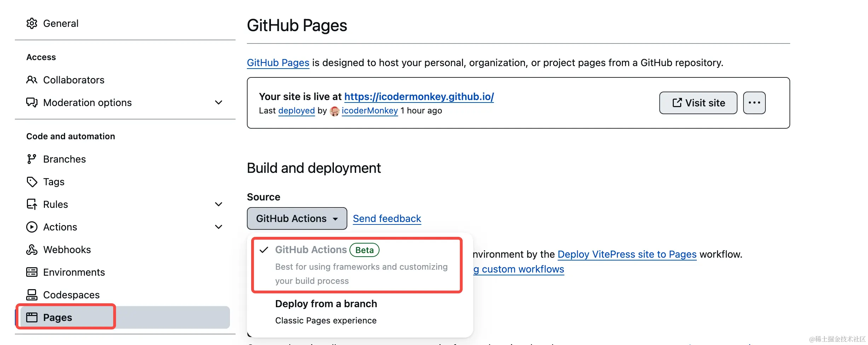Click the Rules icon in sidebar
Viewport: 868px width, 345px height.
(x=32, y=204)
